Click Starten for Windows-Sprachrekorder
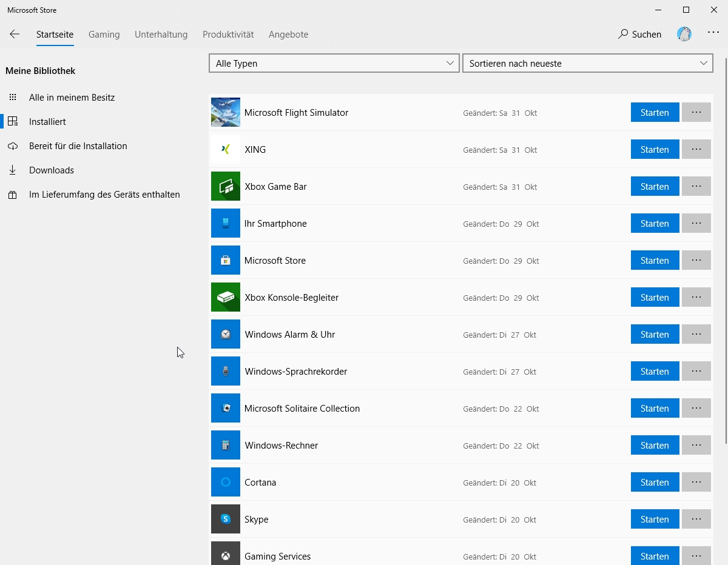728x565 pixels. pos(655,372)
